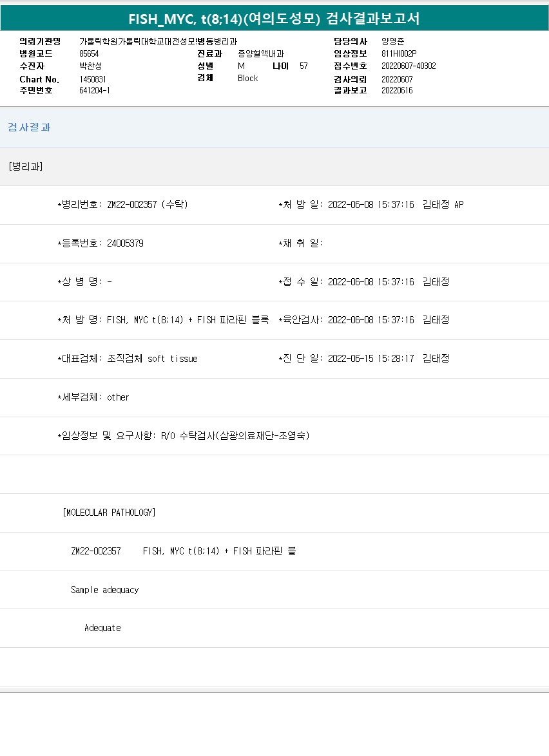Image resolution: width=549 pixels, height=756 pixels.
Task: Select the Chart No. value 1450831
Action: coord(93,79)
